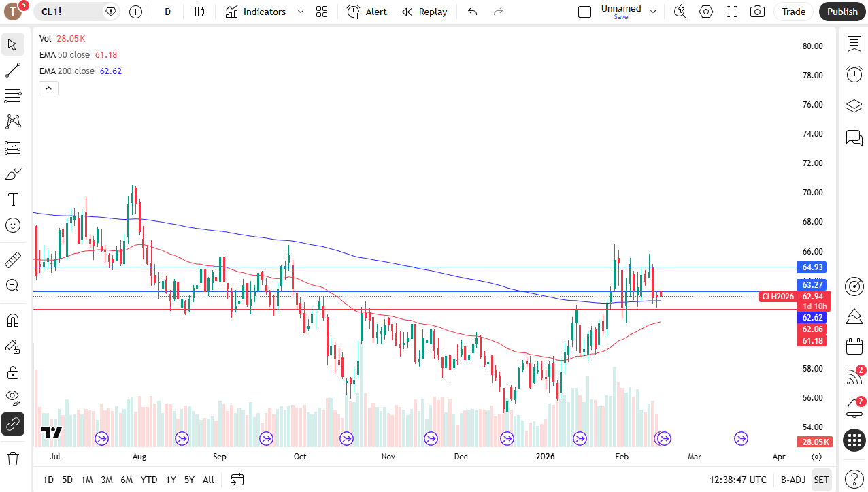The width and height of the screenshot is (868, 492).
Task: Switch to 5D date range
Action: [67, 480]
